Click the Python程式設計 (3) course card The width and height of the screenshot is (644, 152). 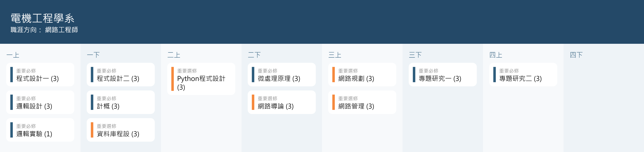tap(201, 79)
